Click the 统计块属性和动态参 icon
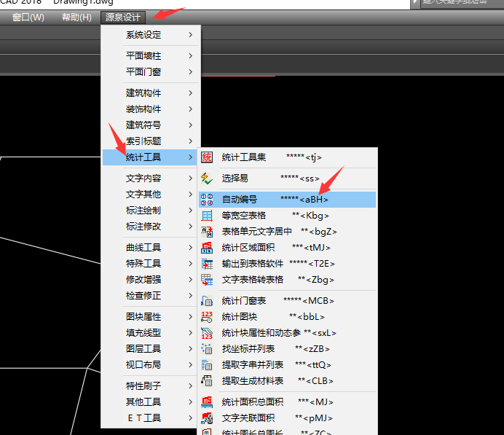The width and height of the screenshot is (504, 435). click(207, 333)
